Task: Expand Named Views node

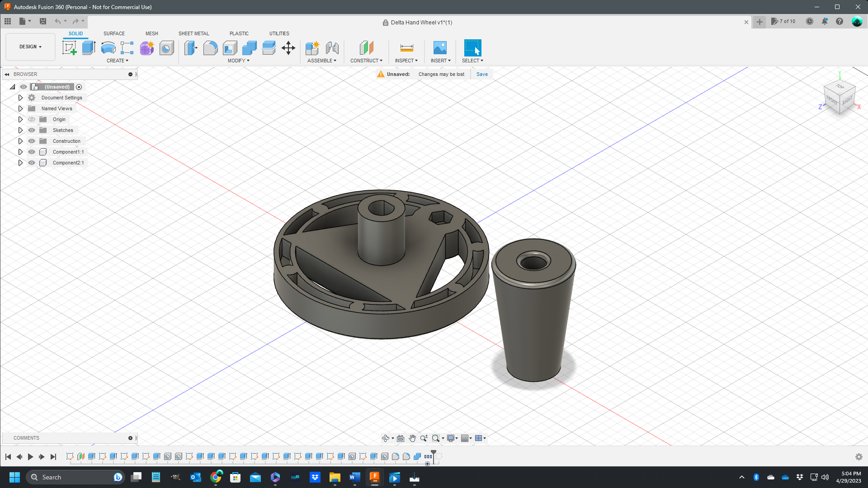Action: click(x=20, y=108)
